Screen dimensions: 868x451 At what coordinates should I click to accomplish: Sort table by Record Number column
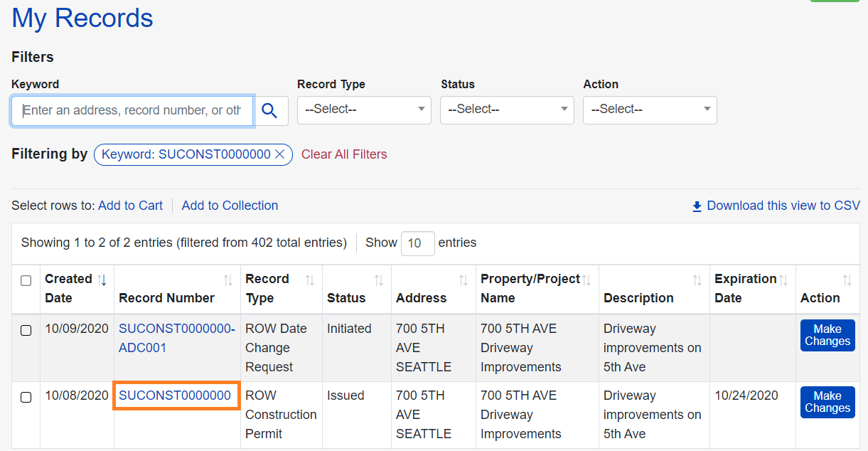click(227, 280)
